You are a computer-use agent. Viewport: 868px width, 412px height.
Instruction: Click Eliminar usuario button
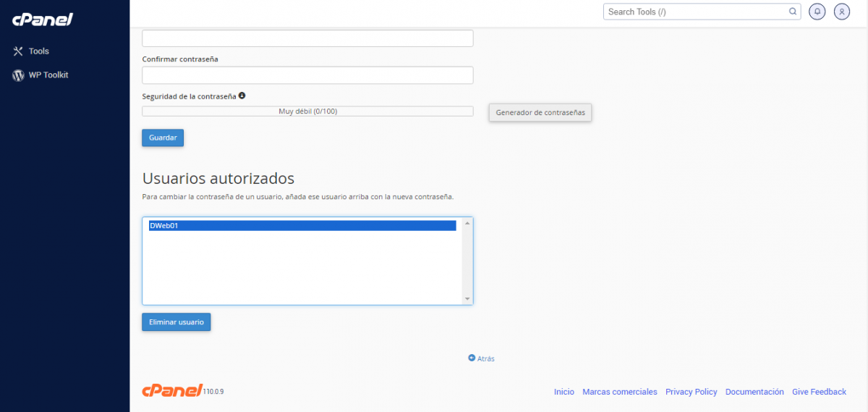coord(176,322)
